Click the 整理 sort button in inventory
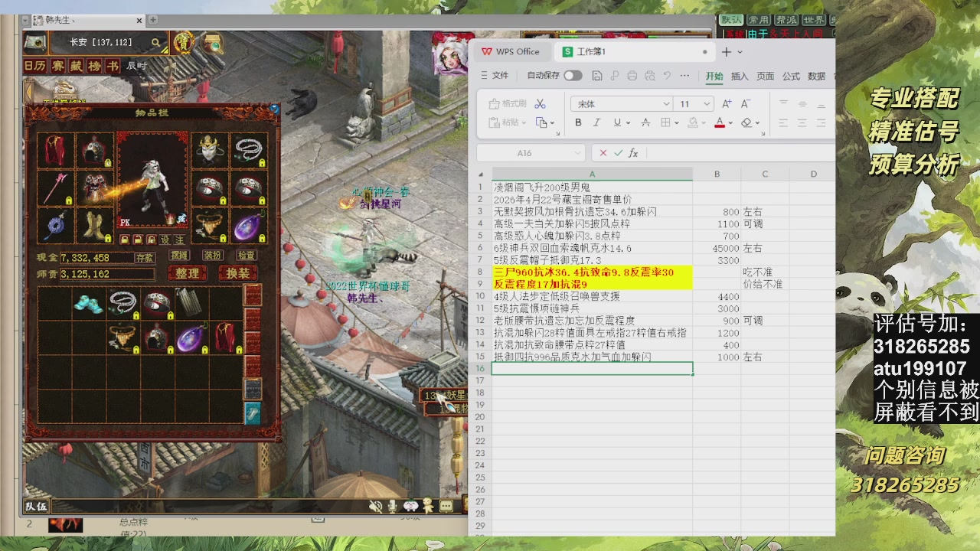This screenshot has width=980, height=551. coord(188,273)
